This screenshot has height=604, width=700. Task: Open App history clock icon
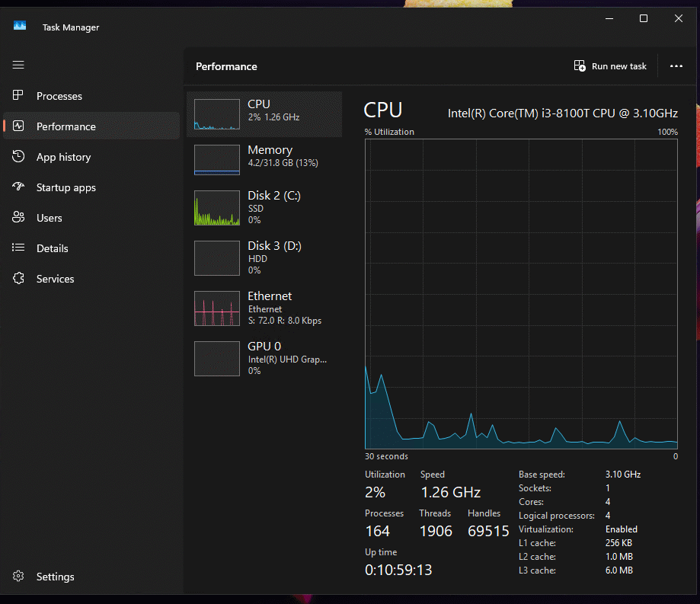point(19,157)
